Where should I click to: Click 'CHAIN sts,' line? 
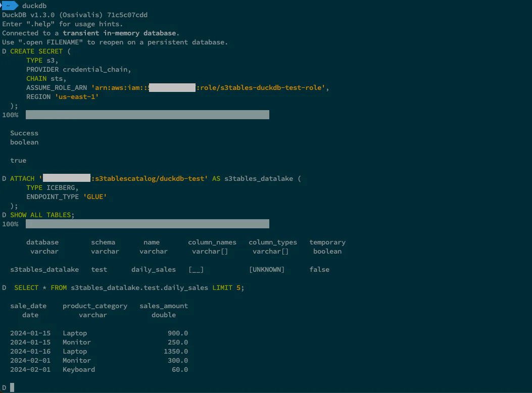pyautogui.click(x=46, y=79)
